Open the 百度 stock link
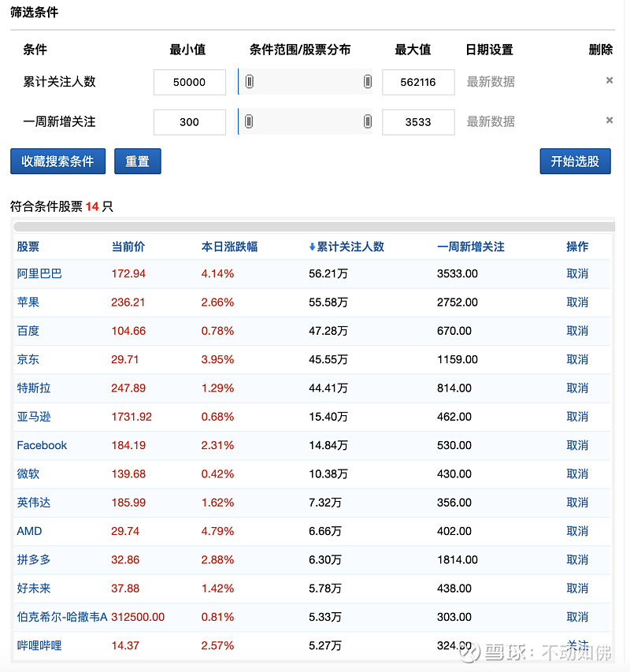Screen dimensions: 630x672 click(28, 331)
